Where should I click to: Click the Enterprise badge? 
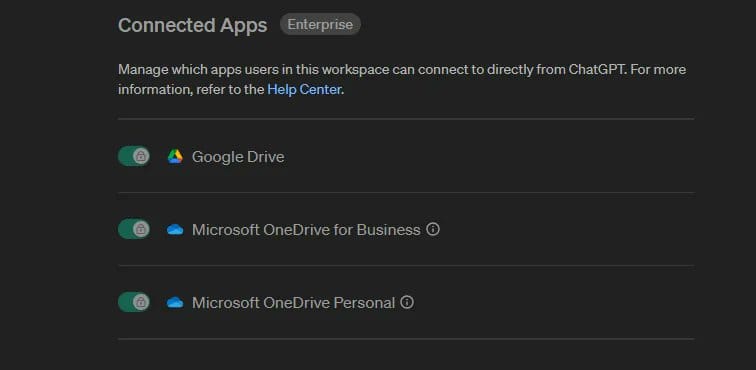coord(320,24)
